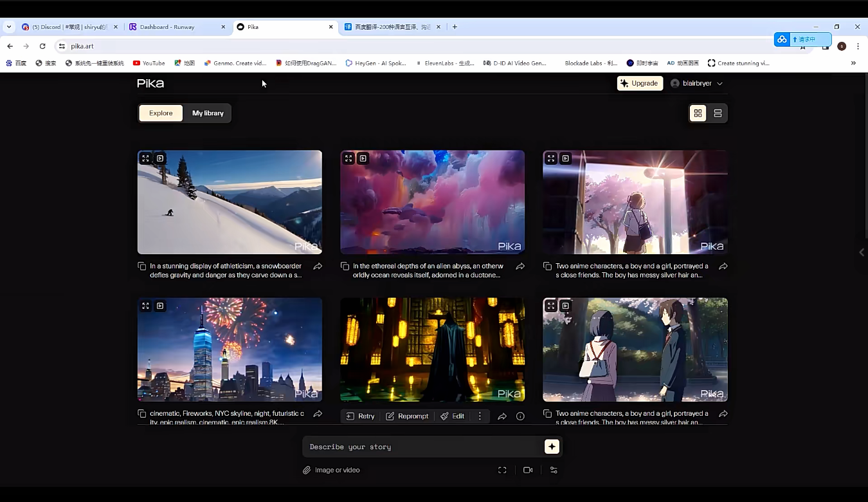The image size is (868, 502).
Task: Open the My library tab
Action: point(208,113)
